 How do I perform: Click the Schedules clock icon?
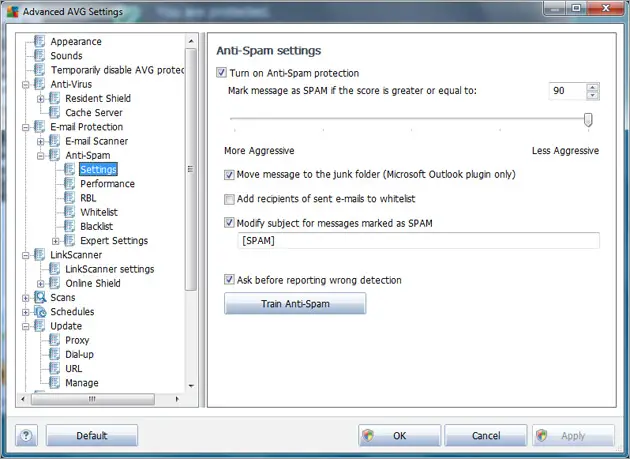40,311
